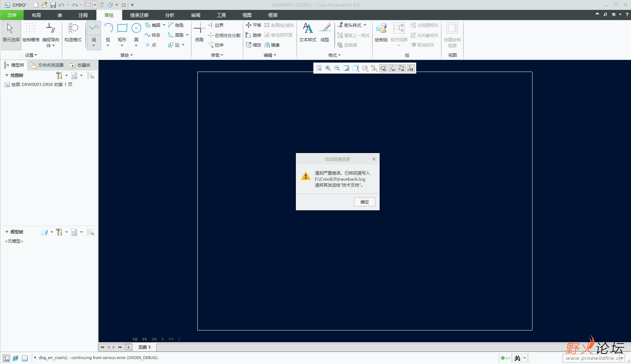
Task: Select the 旋转 rotate tool
Action: [254, 35]
